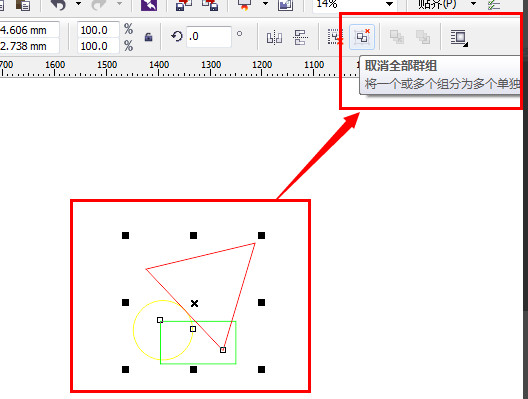Click the bottom-right selection handle
This screenshot has height=399, width=528.
261,370
